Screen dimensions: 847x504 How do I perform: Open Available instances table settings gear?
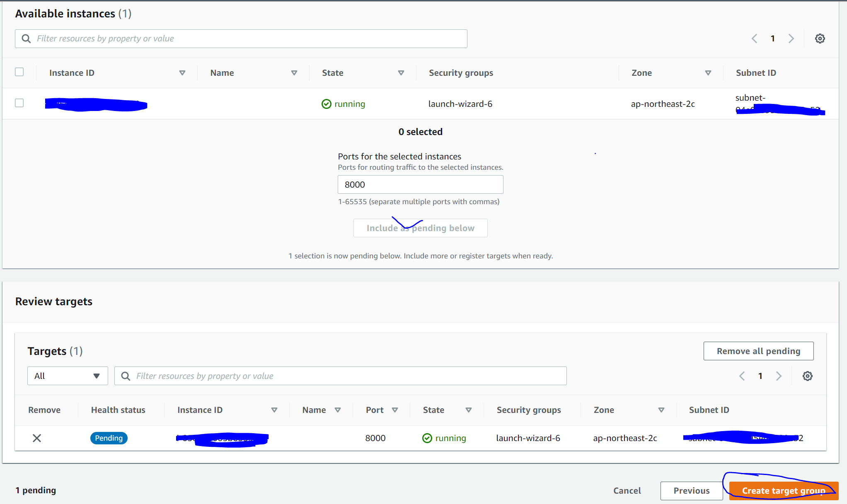tap(820, 39)
